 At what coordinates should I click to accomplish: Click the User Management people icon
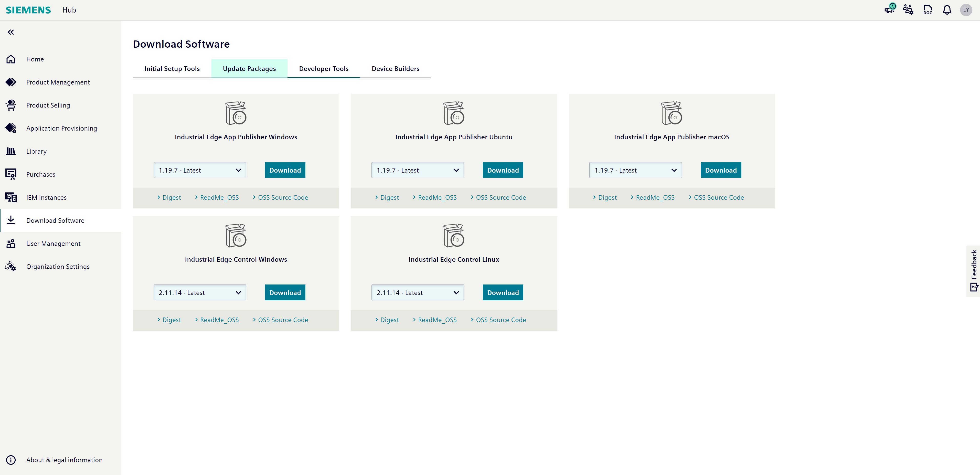pos(11,243)
